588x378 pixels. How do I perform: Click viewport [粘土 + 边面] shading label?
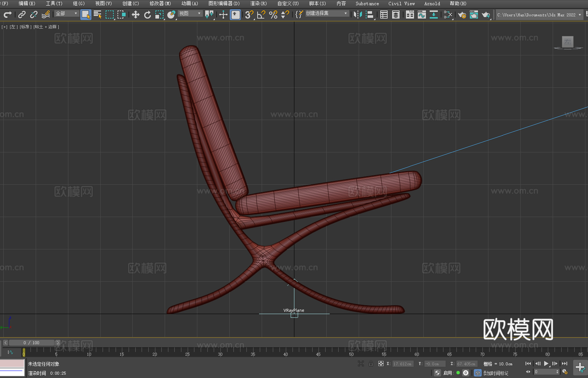pos(46,27)
